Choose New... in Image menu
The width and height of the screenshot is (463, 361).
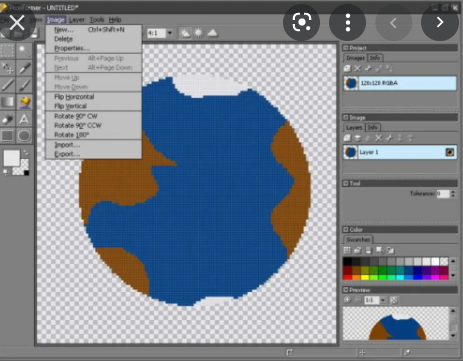coord(93,29)
